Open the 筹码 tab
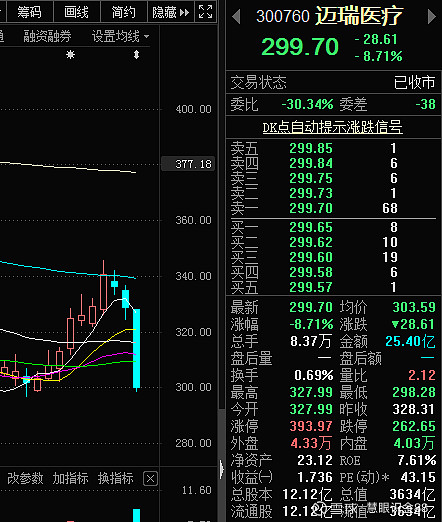 tap(29, 12)
